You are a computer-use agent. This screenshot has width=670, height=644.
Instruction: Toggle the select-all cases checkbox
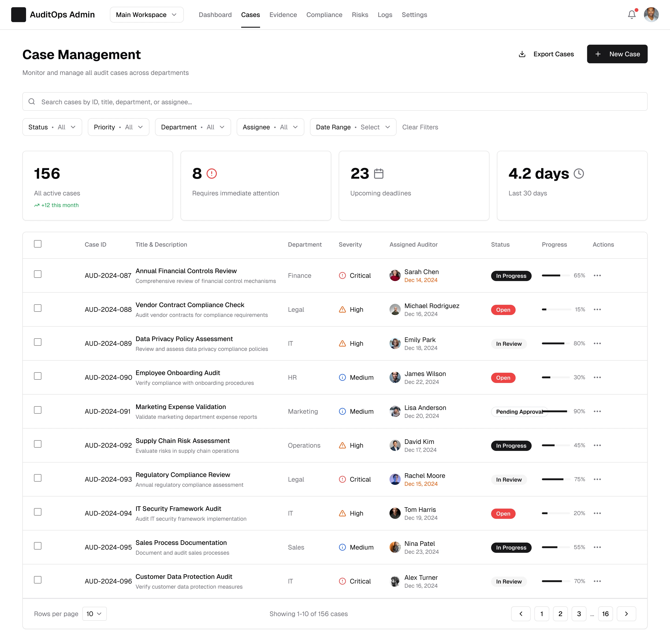[38, 244]
